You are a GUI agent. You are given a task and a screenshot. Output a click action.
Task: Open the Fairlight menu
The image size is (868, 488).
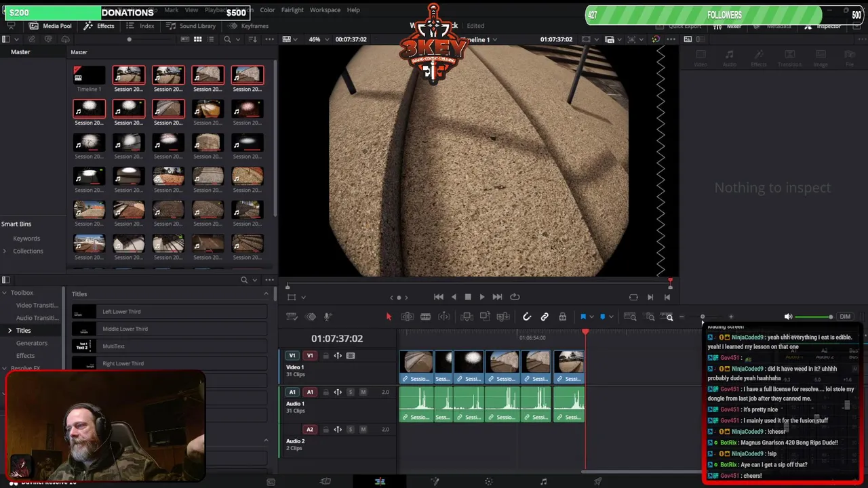point(292,10)
